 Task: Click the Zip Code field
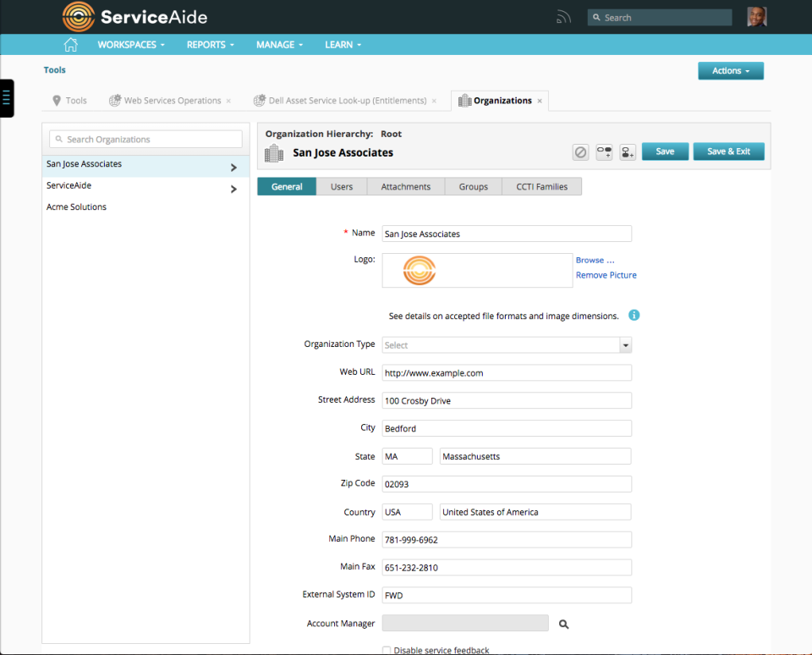click(x=507, y=484)
